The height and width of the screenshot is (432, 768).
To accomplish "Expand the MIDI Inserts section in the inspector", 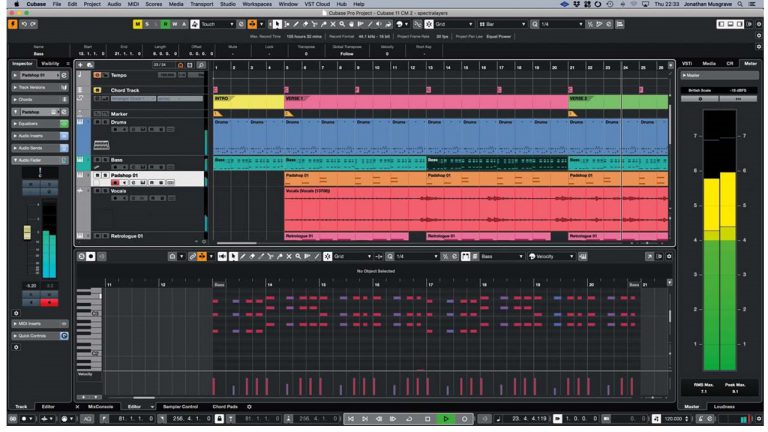I will pyautogui.click(x=40, y=324).
